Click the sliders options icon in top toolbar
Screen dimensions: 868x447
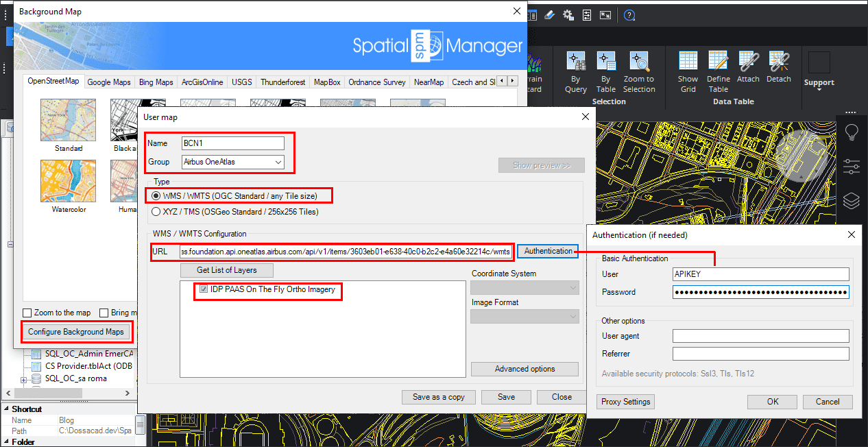click(x=587, y=15)
